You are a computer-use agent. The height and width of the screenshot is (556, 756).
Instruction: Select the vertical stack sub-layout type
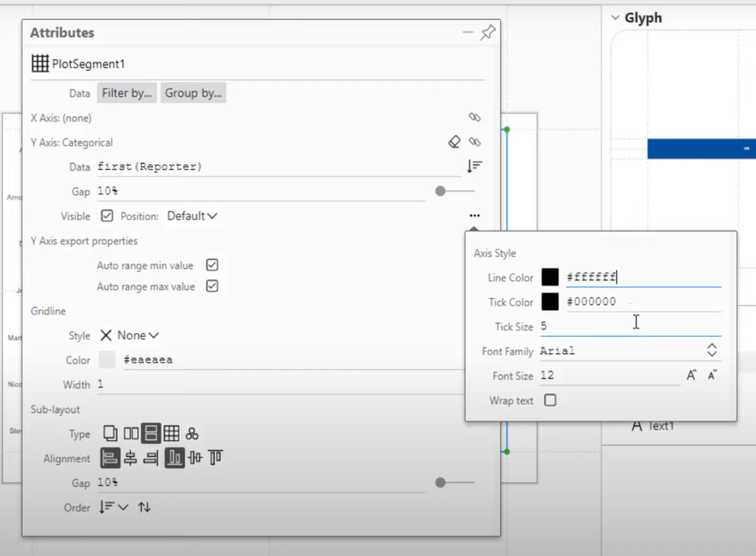pos(151,434)
